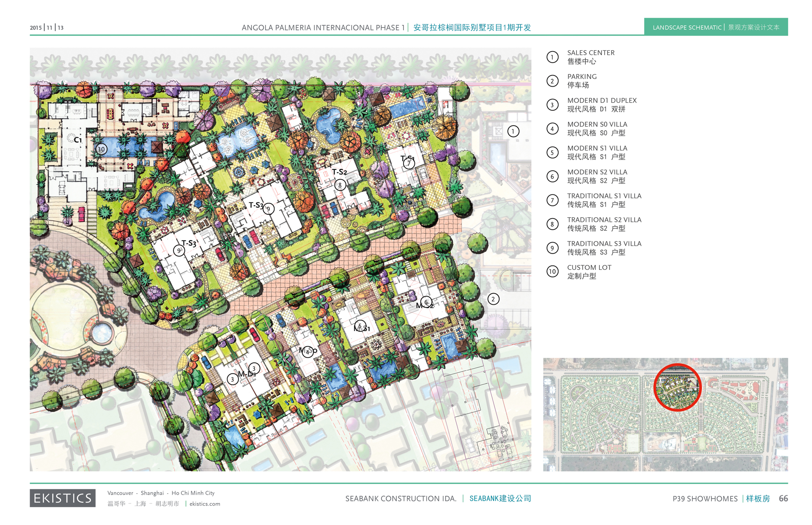Click legend circle number 3 Modern D1 Duplex

(552, 105)
